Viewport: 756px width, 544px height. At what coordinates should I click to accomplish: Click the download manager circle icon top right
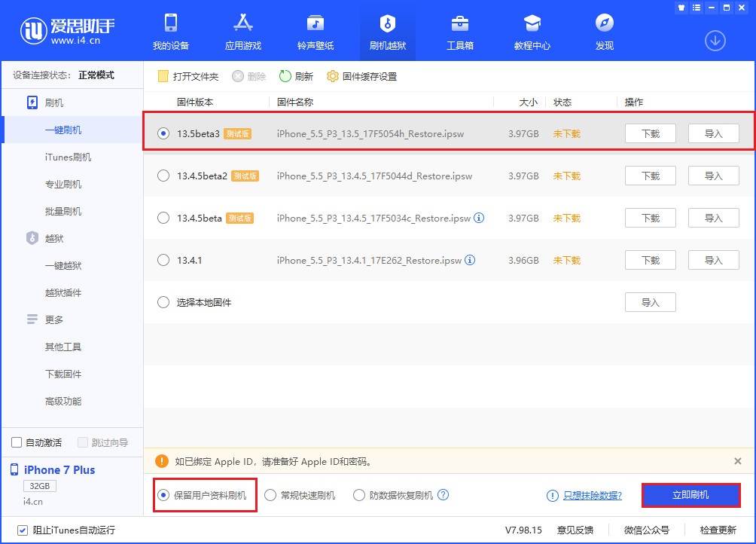coord(714,41)
